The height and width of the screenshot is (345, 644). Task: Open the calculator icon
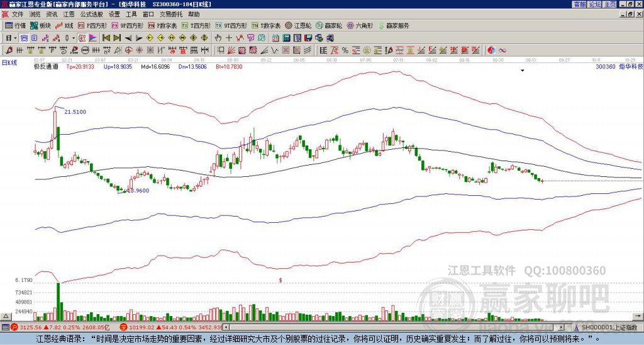pos(286,38)
